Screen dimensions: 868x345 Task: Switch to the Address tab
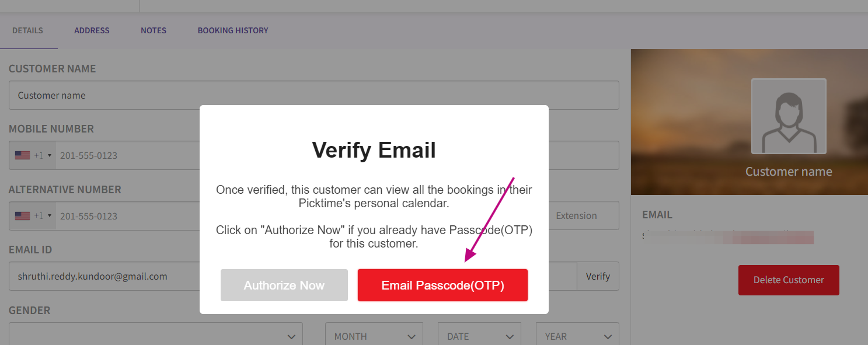(x=92, y=30)
